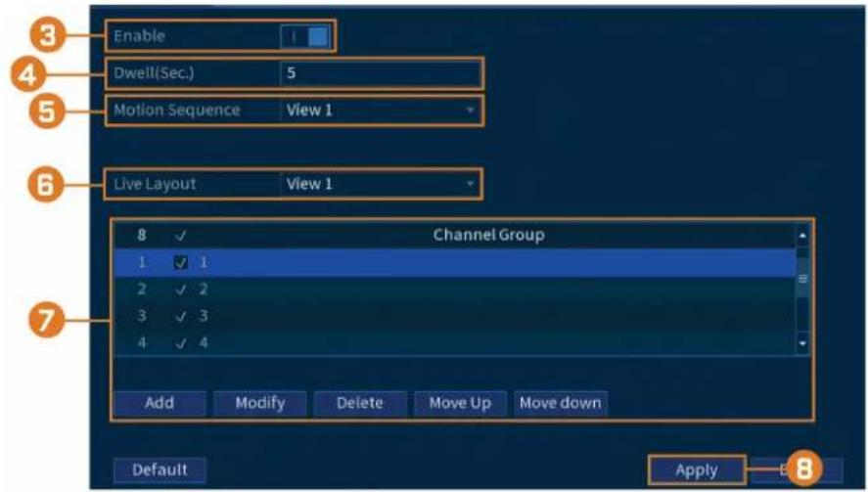The image size is (868, 492).
Task: Toggle the header select-all checkmark
Action: point(180,236)
